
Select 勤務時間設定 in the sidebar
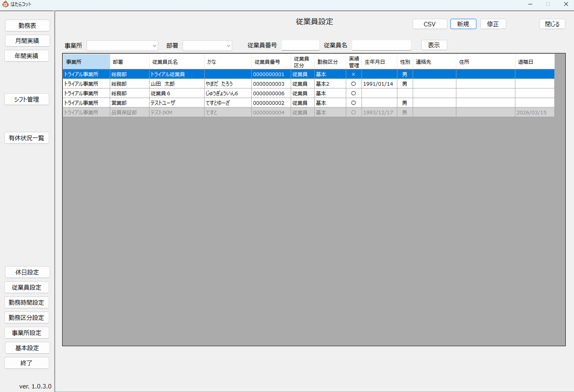[x=27, y=302]
